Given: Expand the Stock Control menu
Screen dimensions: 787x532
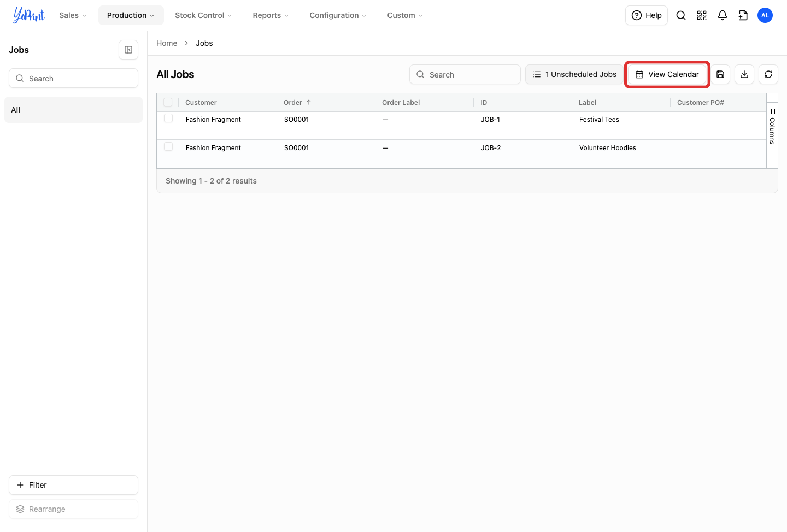Looking at the screenshot, I should coord(203,15).
